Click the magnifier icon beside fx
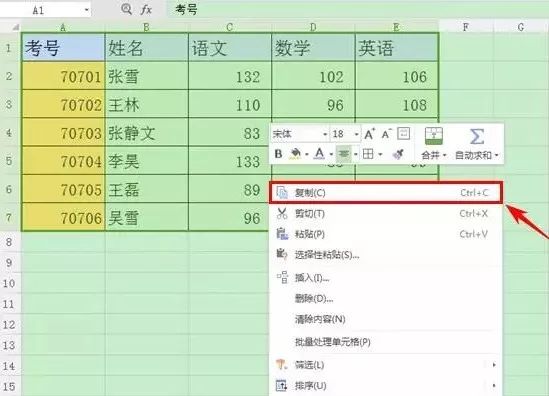Viewport: 549px width, 396px height. click(x=126, y=9)
